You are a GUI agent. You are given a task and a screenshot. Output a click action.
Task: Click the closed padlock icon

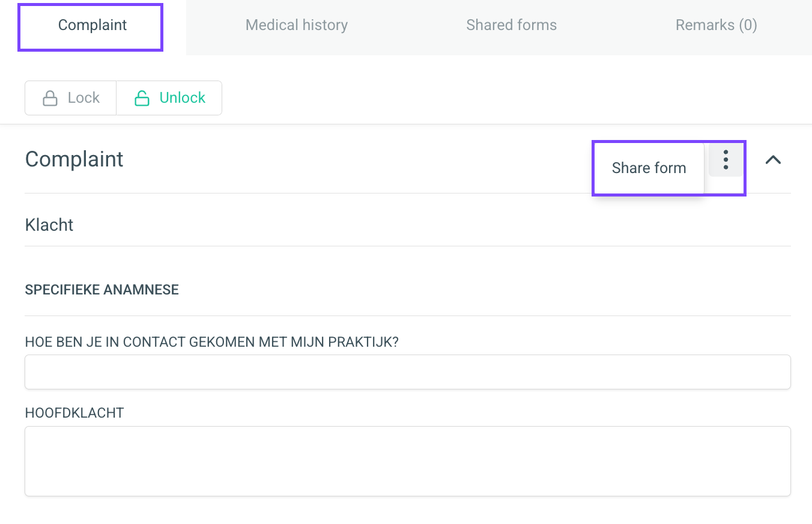coord(50,98)
